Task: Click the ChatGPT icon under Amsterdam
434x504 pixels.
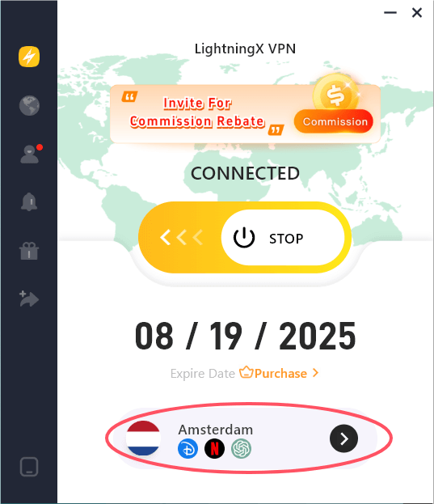Action: click(241, 449)
